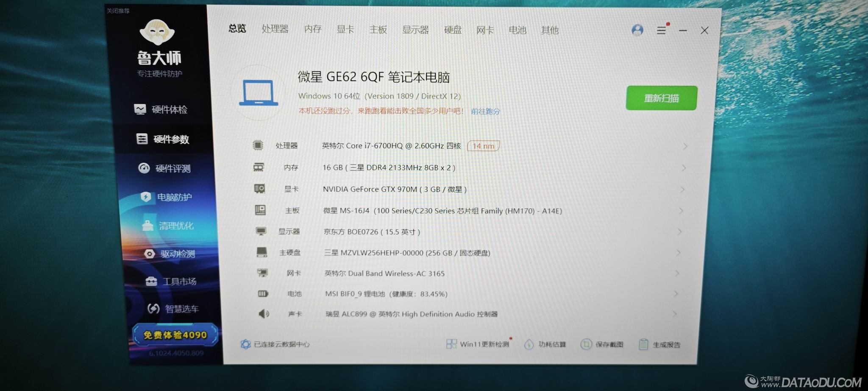Click the 重新扫描 rescan button

pyautogui.click(x=662, y=98)
